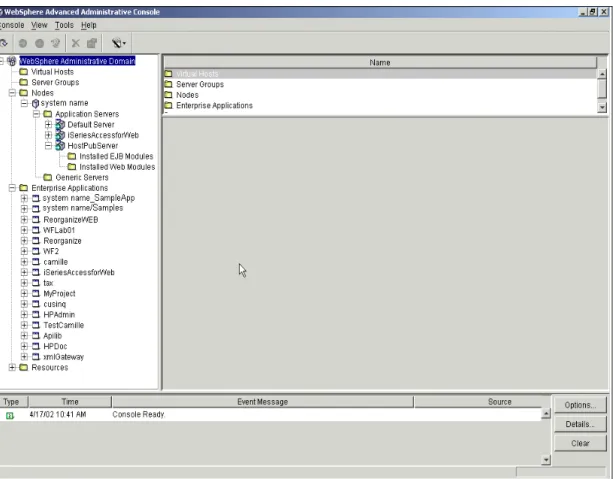Click the HostPubServer server icon
This screenshot has height=479, width=613.
coord(60,146)
